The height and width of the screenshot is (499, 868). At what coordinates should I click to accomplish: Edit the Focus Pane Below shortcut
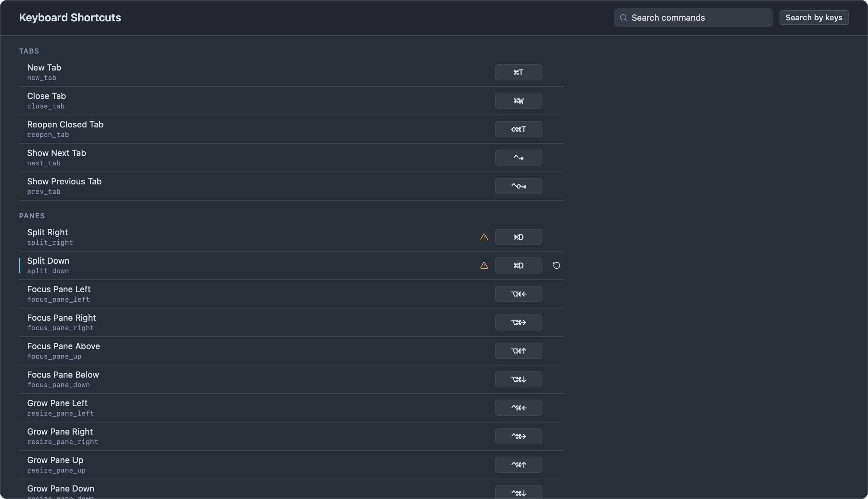(x=518, y=379)
